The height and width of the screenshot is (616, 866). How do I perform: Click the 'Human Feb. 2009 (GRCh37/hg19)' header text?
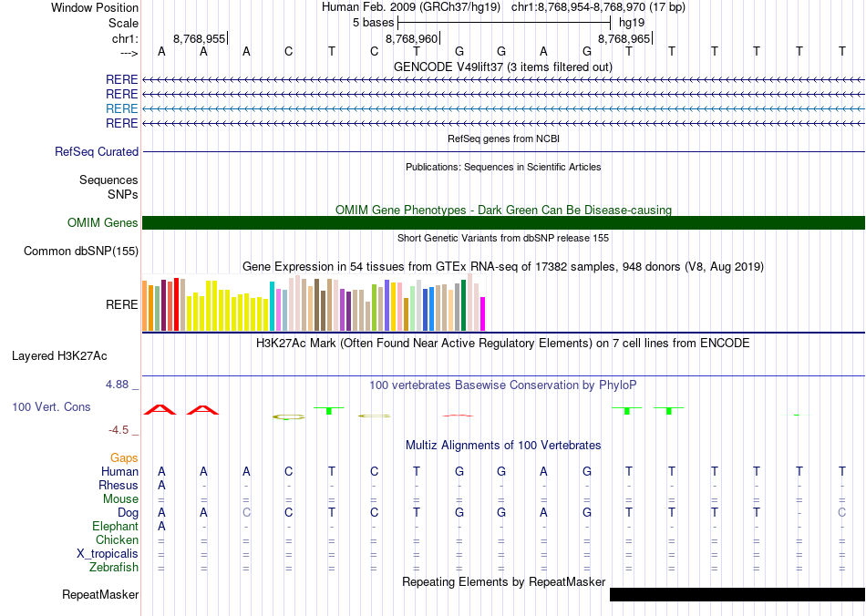(411, 7)
